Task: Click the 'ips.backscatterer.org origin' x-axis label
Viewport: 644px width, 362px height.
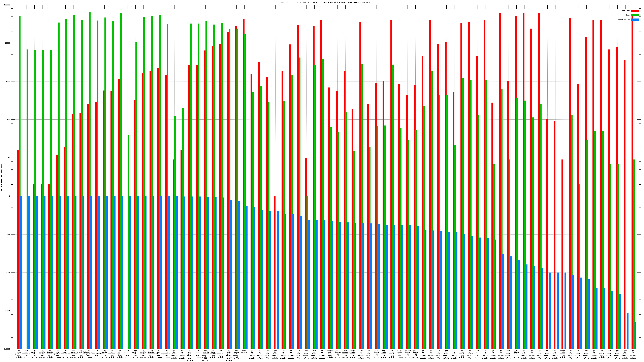Action: click(213, 354)
